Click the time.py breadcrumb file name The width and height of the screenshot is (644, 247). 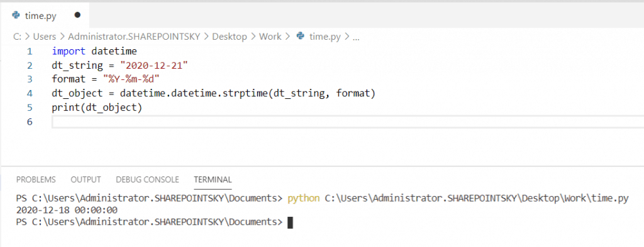click(x=325, y=37)
